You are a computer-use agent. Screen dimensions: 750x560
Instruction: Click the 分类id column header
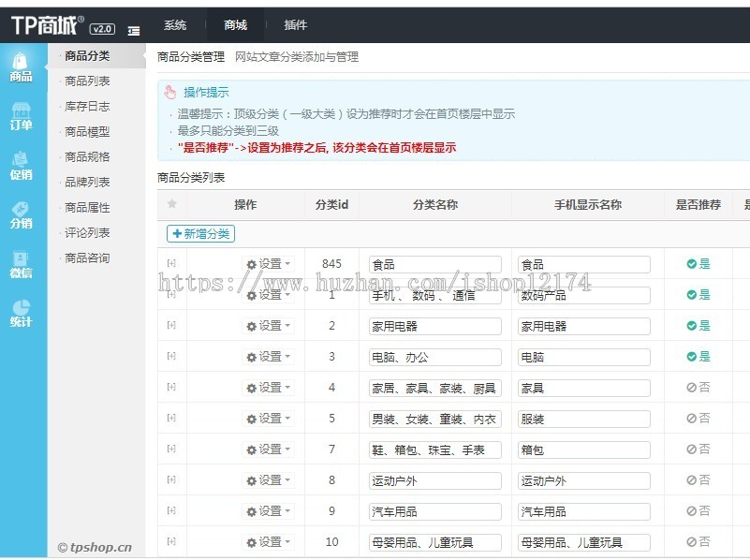(x=331, y=205)
